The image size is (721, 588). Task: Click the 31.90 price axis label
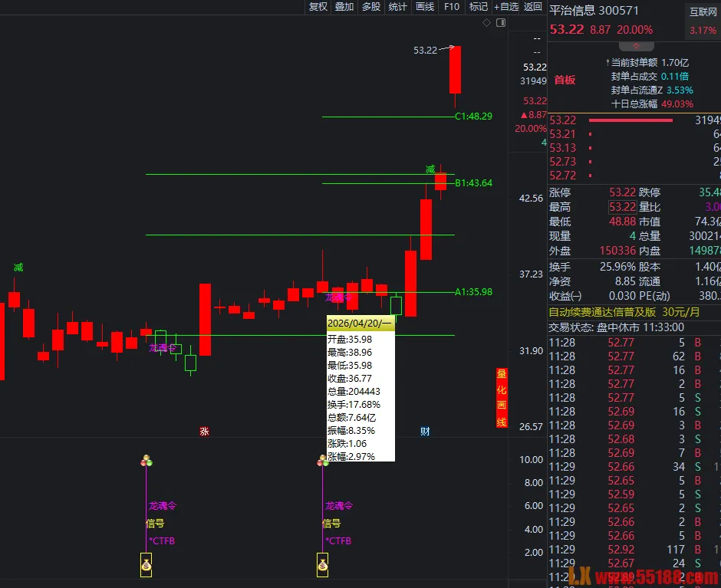click(x=531, y=351)
